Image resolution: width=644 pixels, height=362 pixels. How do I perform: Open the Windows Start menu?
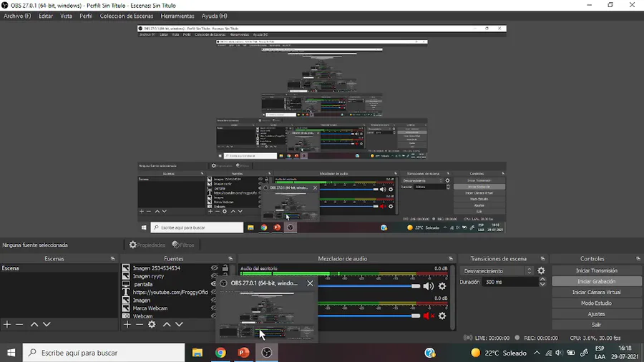[x=11, y=353]
